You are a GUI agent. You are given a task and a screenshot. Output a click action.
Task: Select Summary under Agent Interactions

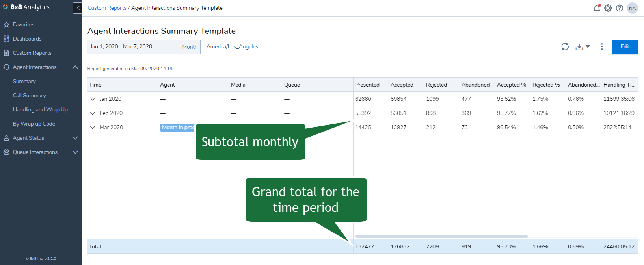click(x=24, y=81)
